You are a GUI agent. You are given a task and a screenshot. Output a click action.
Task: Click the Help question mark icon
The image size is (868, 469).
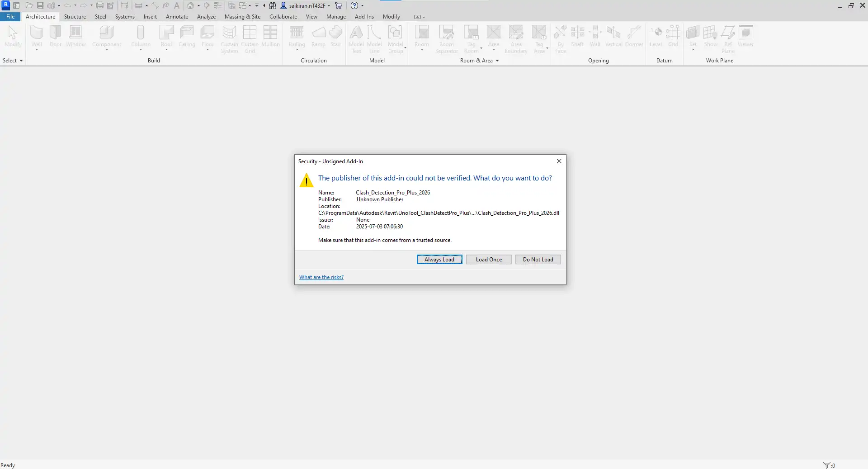tap(354, 5)
